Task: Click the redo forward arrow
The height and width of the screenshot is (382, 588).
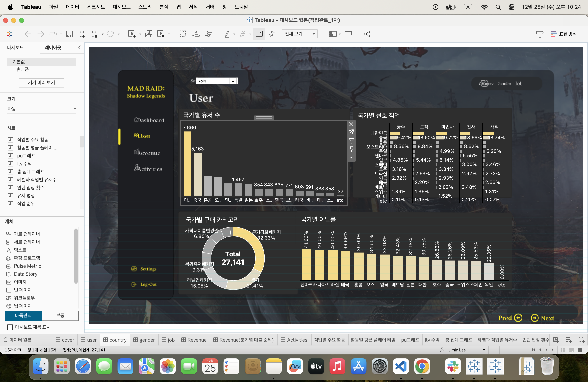Action: tap(41, 34)
